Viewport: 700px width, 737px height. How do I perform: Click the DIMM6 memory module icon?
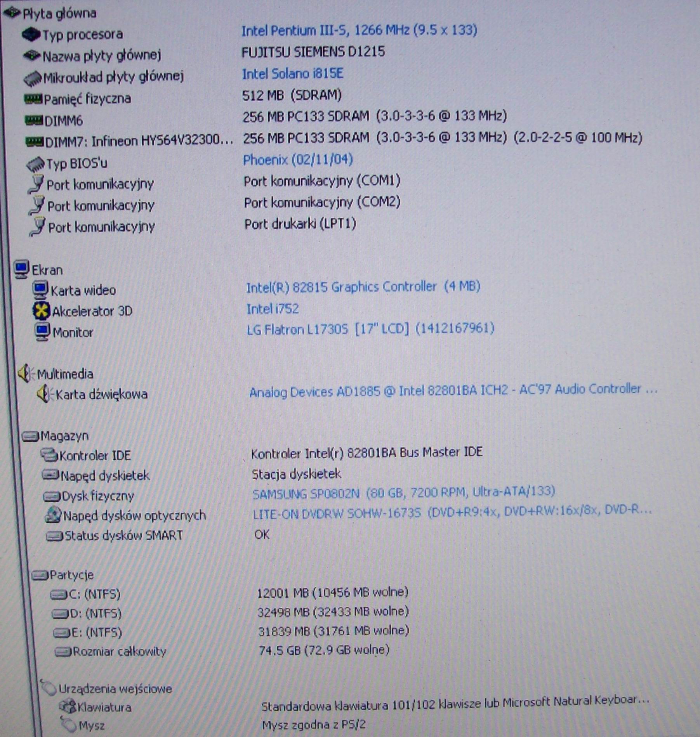34,121
